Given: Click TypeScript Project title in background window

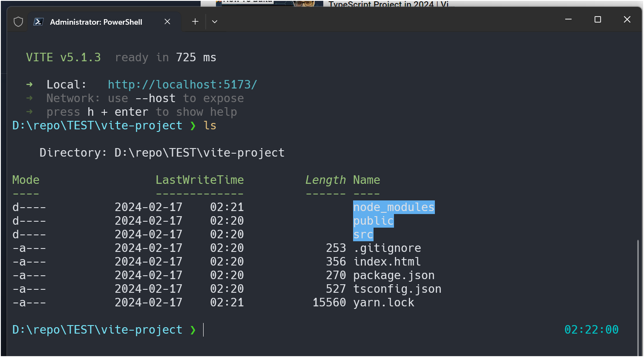Looking at the screenshot, I should (391, 4).
